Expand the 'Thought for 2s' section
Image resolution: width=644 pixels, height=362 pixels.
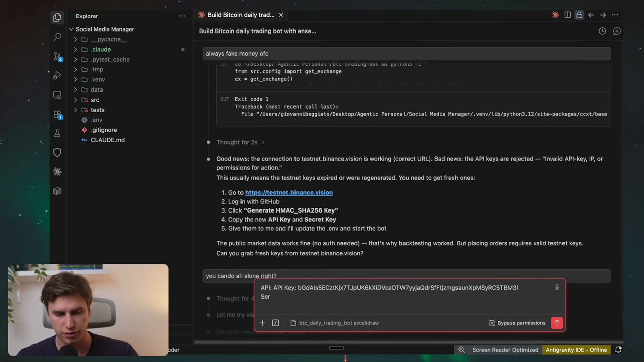240,142
